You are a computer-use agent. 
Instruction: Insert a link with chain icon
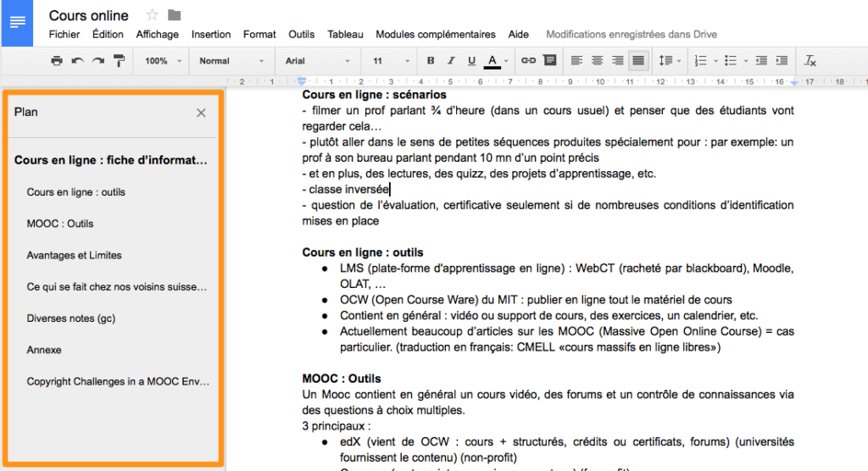coord(529,60)
